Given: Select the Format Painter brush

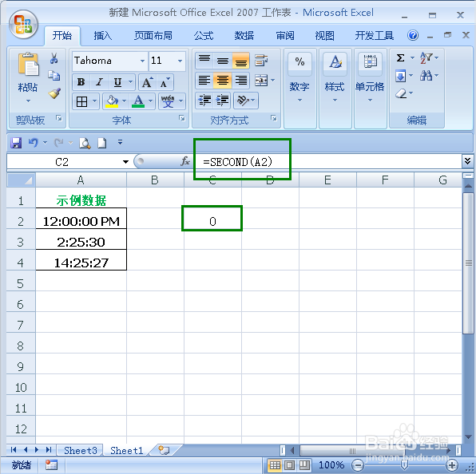Looking at the screenshot, I should point(54,93).
